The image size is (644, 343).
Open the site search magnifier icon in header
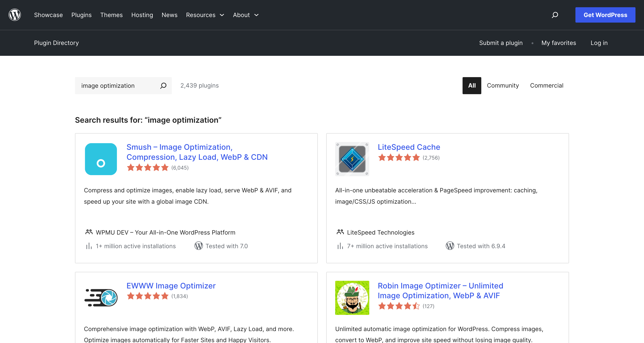tap(555, 15)
